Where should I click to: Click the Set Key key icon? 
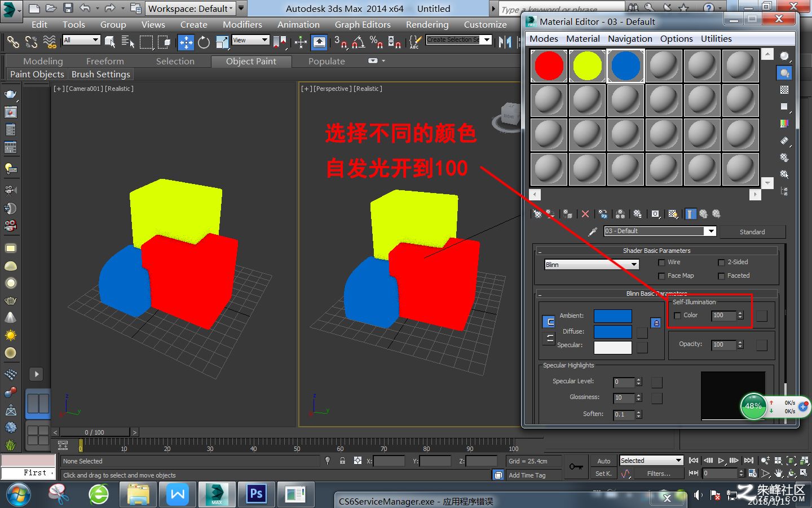(x=576, y=467)
